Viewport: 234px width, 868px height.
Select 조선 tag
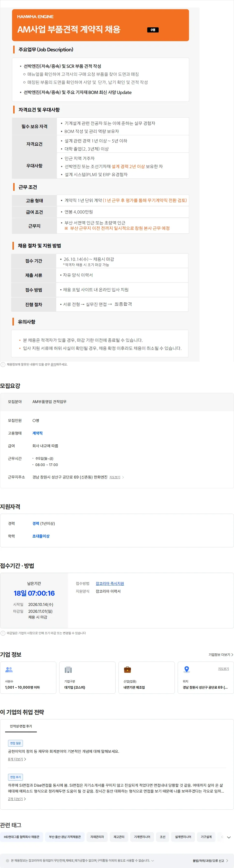[163, 837]
